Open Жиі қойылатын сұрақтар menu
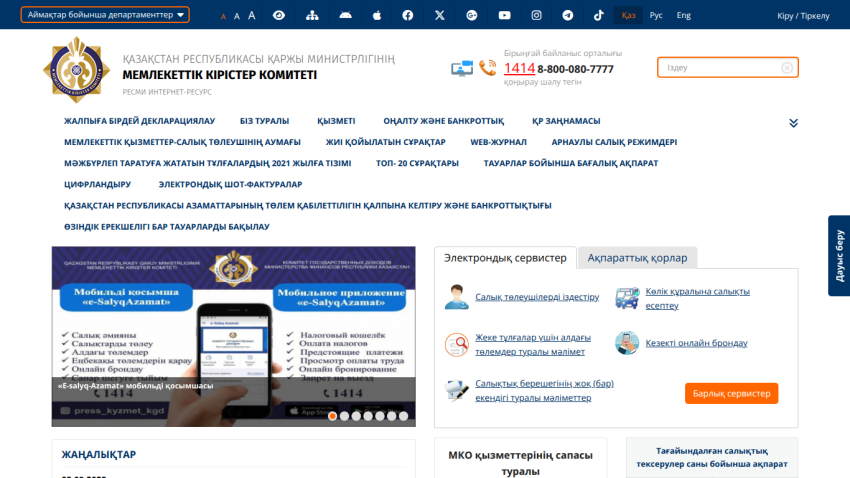 tap(385, 142)
